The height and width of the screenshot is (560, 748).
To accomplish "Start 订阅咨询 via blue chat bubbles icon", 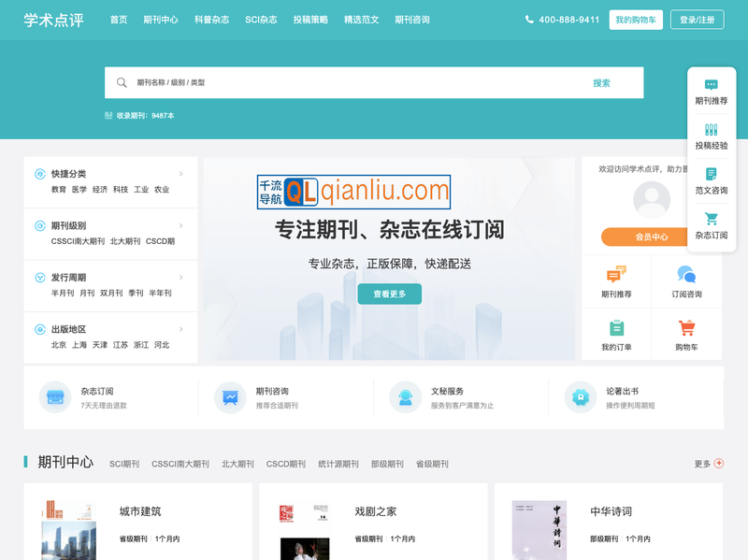I will [x=687, y=274].
